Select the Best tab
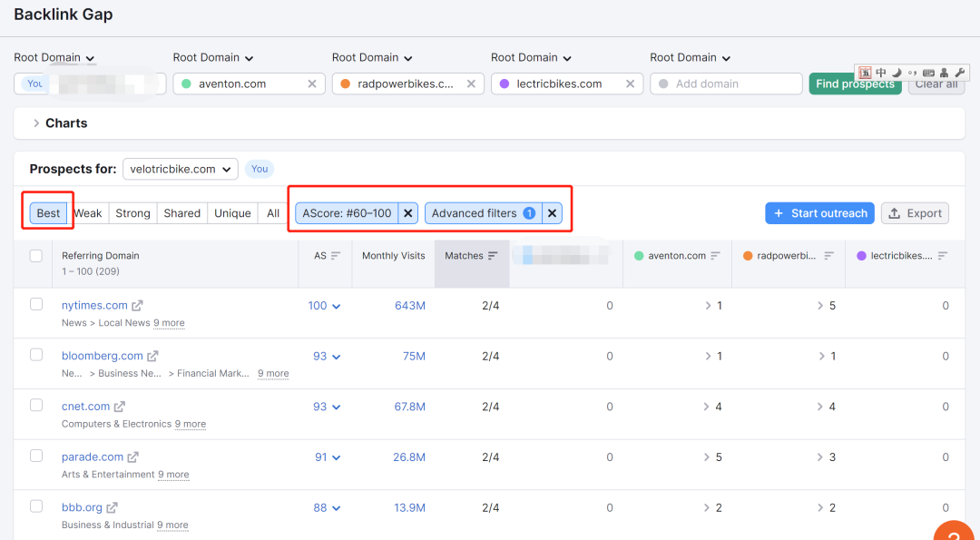980x540 pixels. click(x=48, y=213)
